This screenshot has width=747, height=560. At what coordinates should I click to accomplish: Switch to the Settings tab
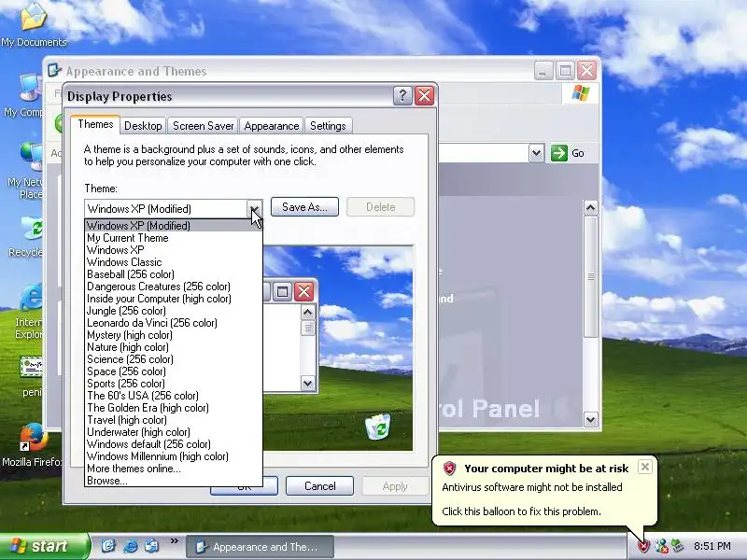pyautogui.click(x=328, y=126)
